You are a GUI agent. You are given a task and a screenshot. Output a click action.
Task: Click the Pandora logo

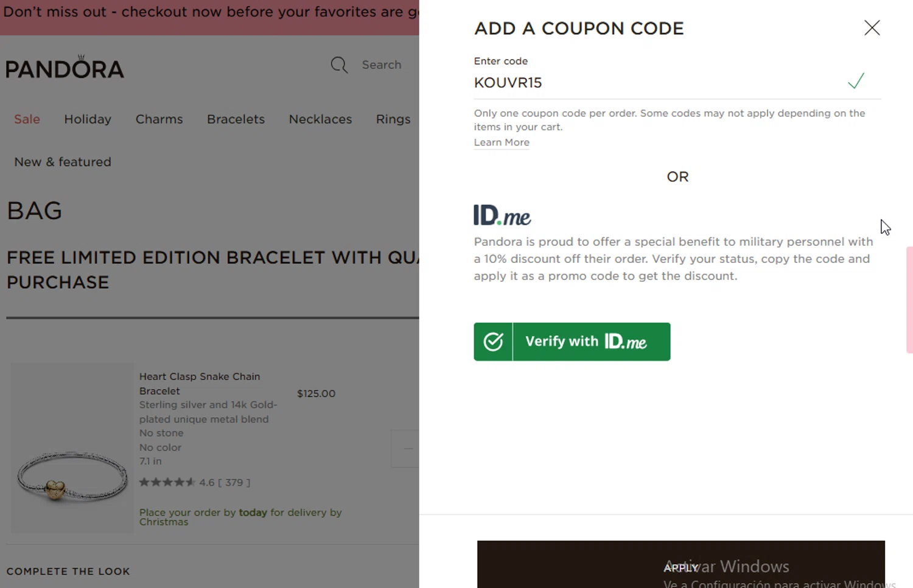[x=65, y=67]
